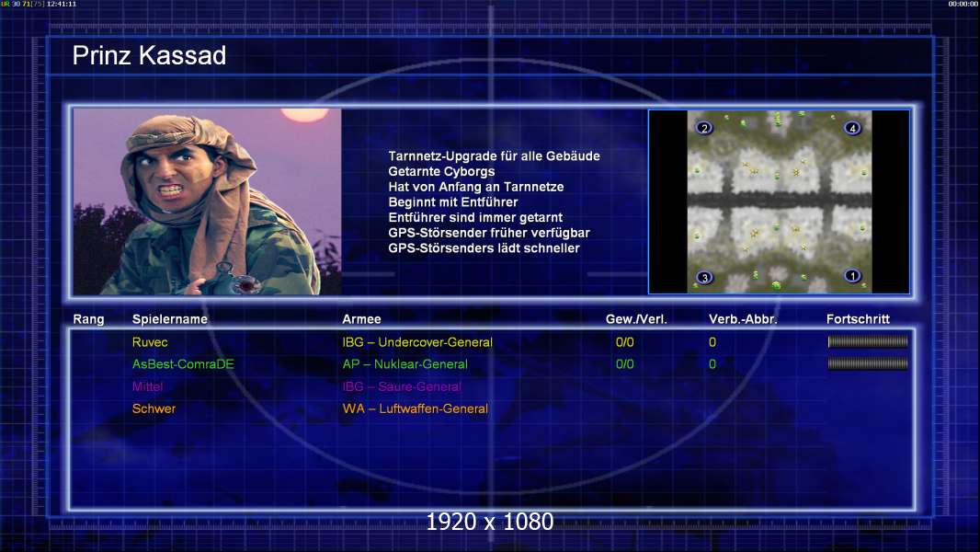Click 'GPS-Störsenders lädt schneller' line
The width and height of the screenshot is (980, 552).
(484, 248)
